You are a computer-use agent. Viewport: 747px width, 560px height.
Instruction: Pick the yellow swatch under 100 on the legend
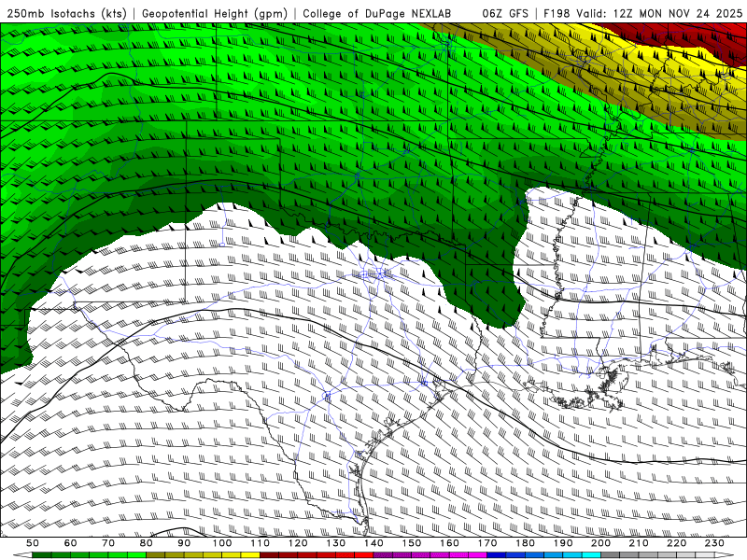(232, 554)
